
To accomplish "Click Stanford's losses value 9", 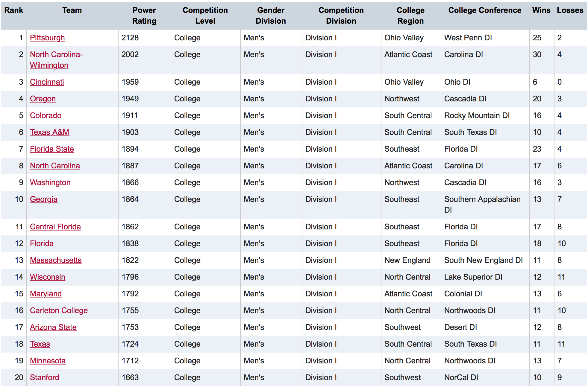I will point(560,377).
